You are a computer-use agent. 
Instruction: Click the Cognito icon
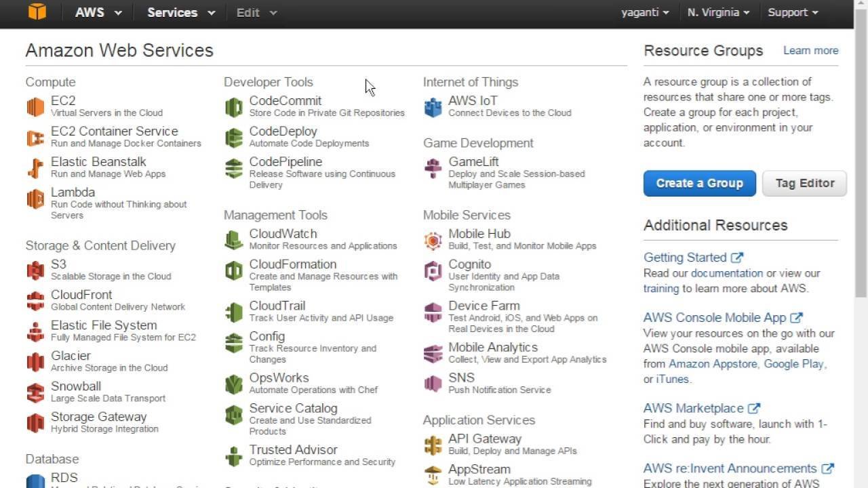click(x=433, y=270)
